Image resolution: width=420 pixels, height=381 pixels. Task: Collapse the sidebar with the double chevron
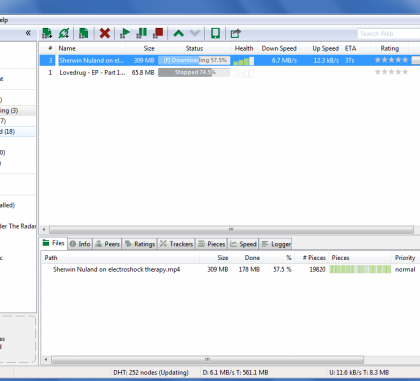coord(28,33)
